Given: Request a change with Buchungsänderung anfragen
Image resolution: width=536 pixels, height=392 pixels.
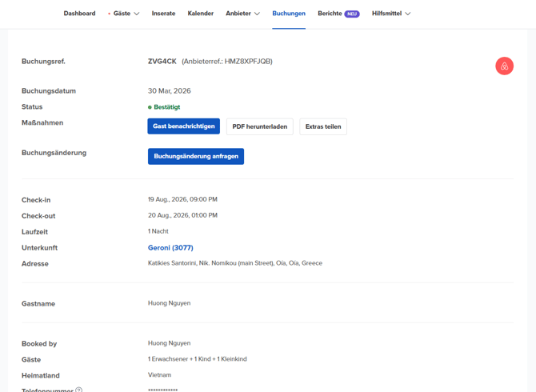Looking at the screenshot, I should 196,156.
